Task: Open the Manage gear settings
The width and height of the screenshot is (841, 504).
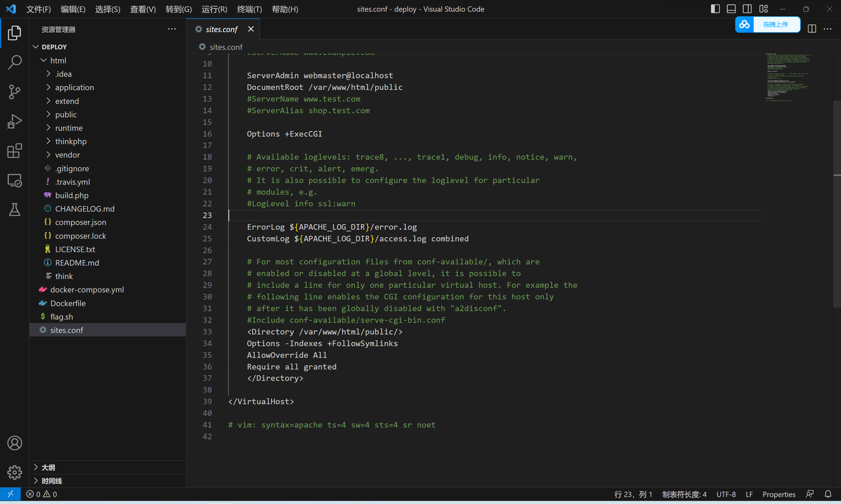Action: click(x=14, y=472)
